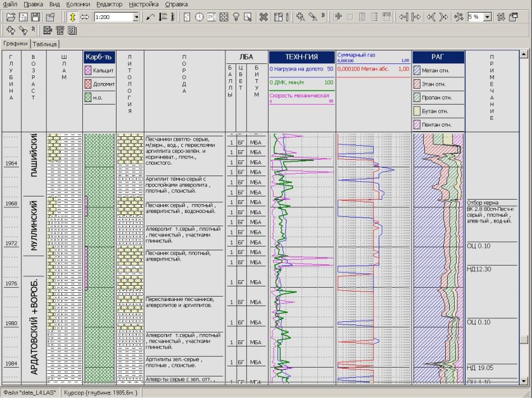Viewport: 532px width, 398px height.
Task: Click the Кальцит pink legend swatch
Action: click(x=89, y=70)
